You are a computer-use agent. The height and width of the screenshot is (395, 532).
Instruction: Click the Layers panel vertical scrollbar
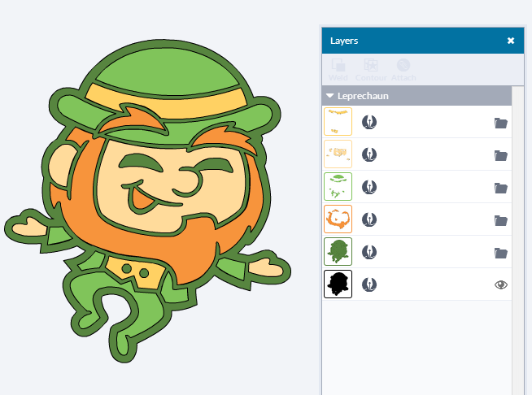[517, 240]
